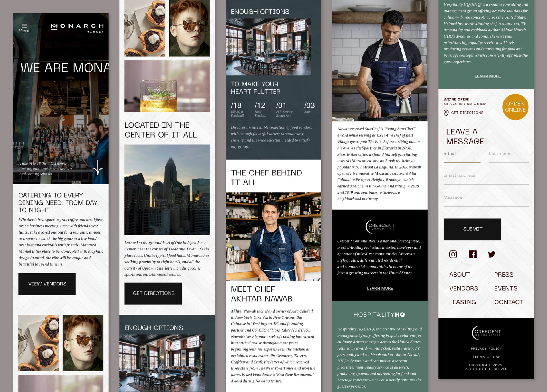The width and height of the screenshot is (547, 392).
Task: Open the Vendors footer link
Action: [x=464, y=288]
